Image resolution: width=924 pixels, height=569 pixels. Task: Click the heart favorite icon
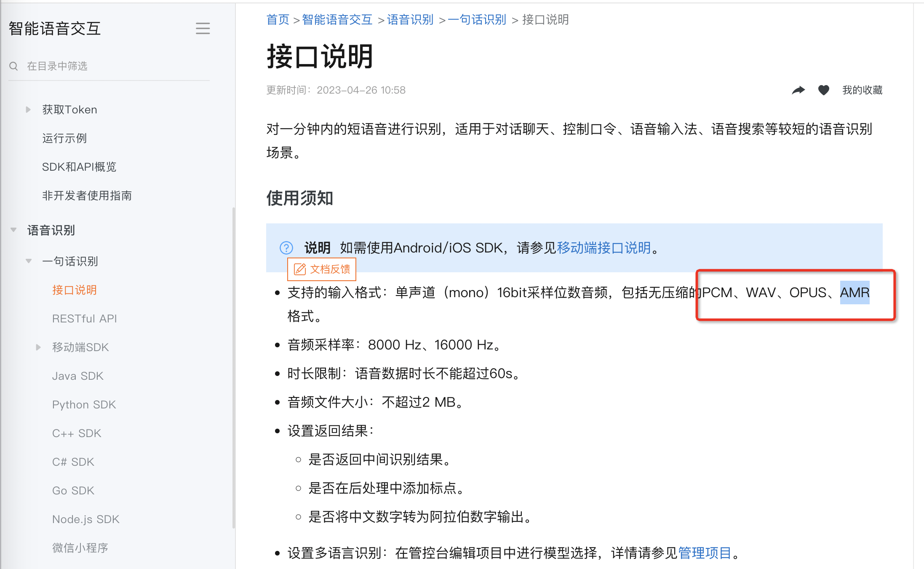coord(823,90)
